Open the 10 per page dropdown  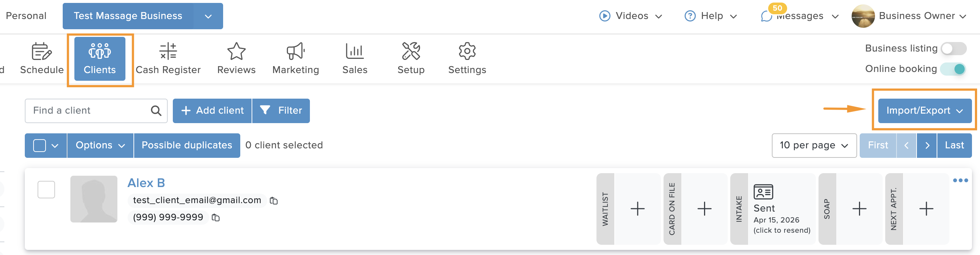click(x=814, y=145)
